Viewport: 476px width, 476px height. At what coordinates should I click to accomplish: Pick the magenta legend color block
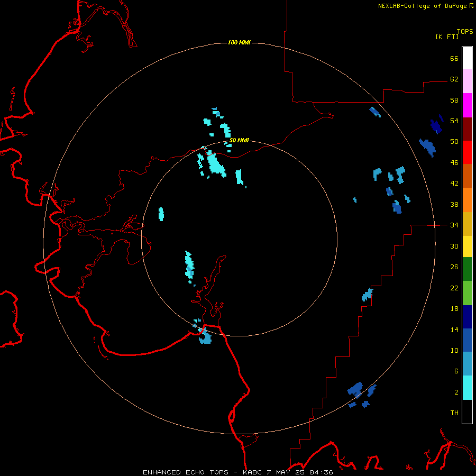[467, 105]
